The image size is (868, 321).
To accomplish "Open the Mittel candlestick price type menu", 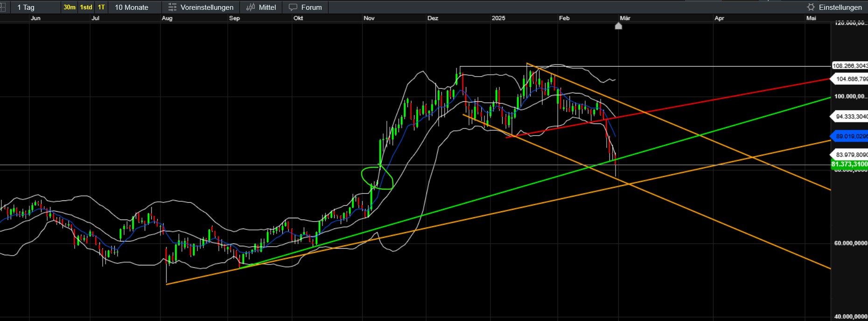I will tap(261, 7).
